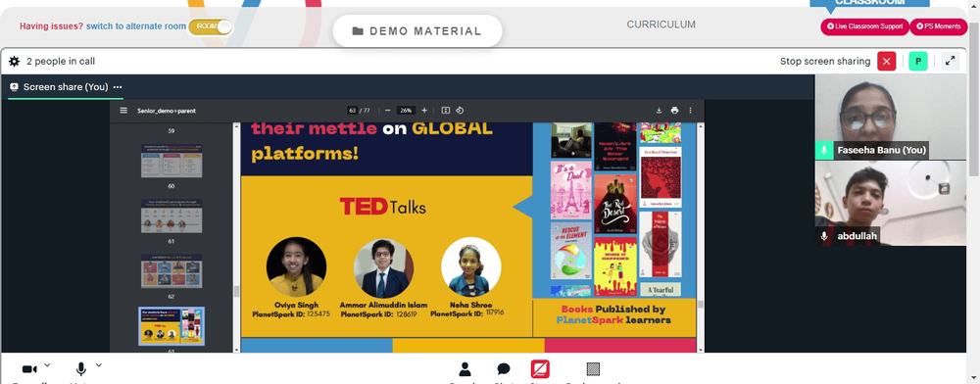Open participant P avatar badge

coord(918,61)
